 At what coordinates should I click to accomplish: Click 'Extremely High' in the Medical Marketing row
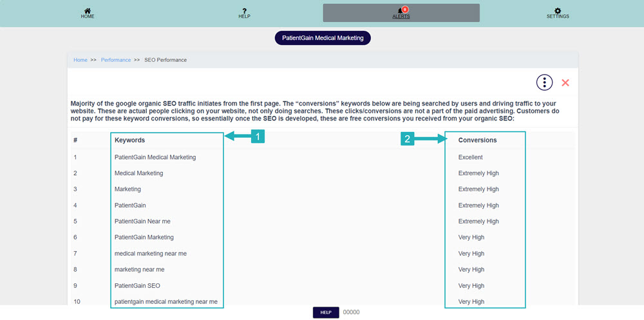478,173
